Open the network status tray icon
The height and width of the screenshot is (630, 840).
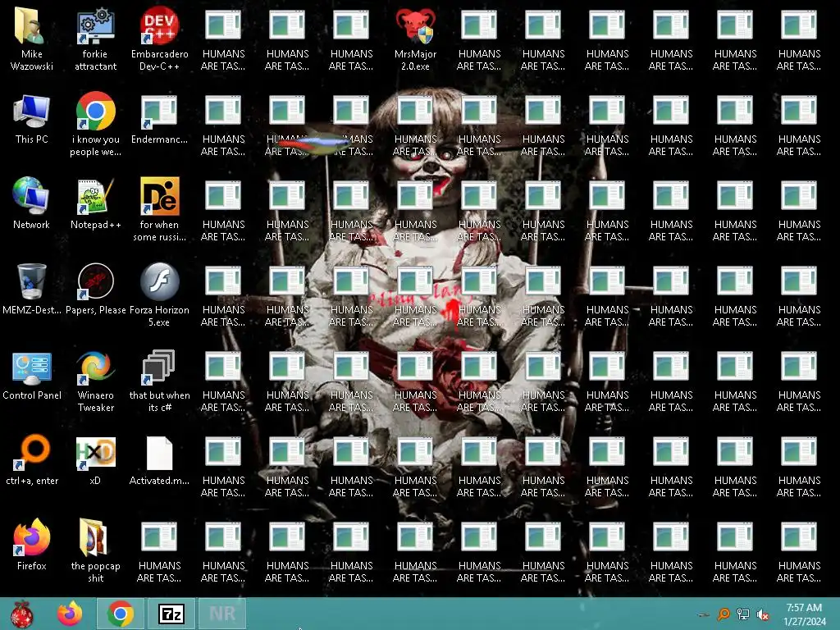743,614
